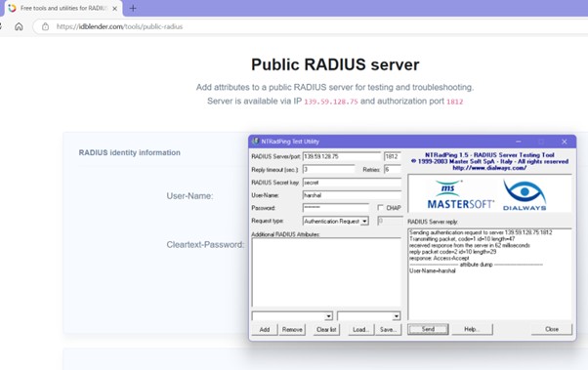Open the Request type dropdown
This screenshot has width=588, height=370.
click(x=364, y=222)
